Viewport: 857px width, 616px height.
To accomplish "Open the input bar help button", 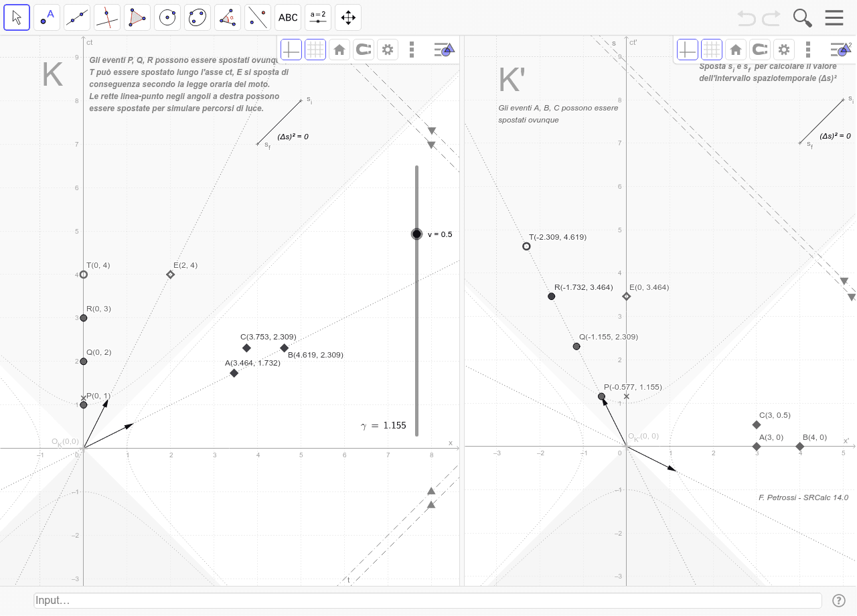I will click(838, 601).
